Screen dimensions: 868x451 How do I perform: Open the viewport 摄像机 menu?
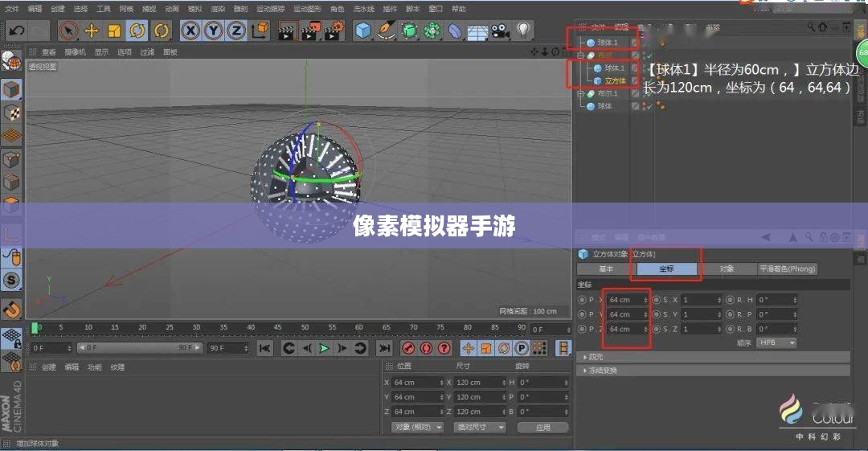pos(76,52)
